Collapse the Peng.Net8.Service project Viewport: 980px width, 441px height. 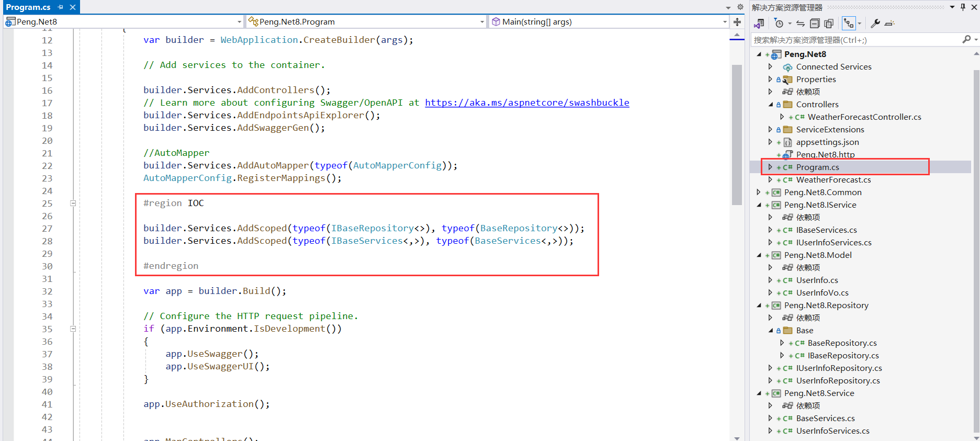pos(759,393)
